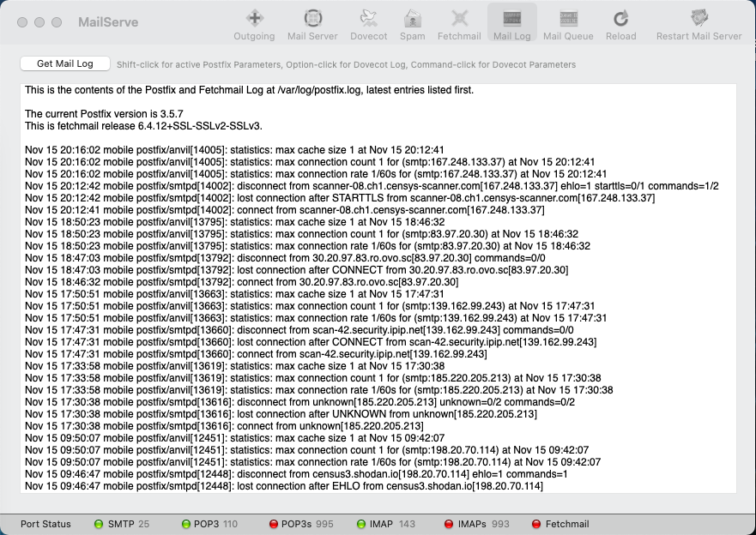Click the red IMAPs 993 status light

click(449, 524)
